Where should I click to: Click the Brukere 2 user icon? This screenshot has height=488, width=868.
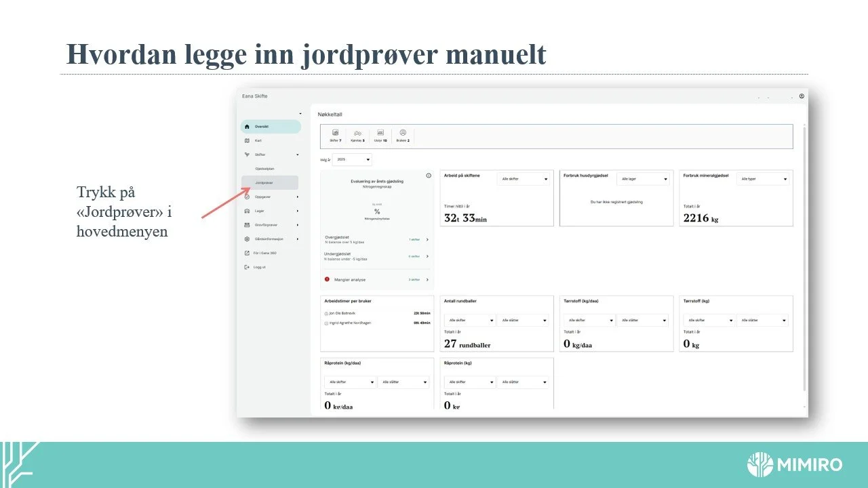tap(403, 133)
